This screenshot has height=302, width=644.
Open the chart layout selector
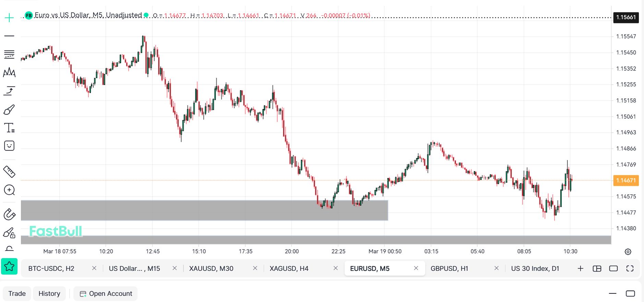point(597,268)
